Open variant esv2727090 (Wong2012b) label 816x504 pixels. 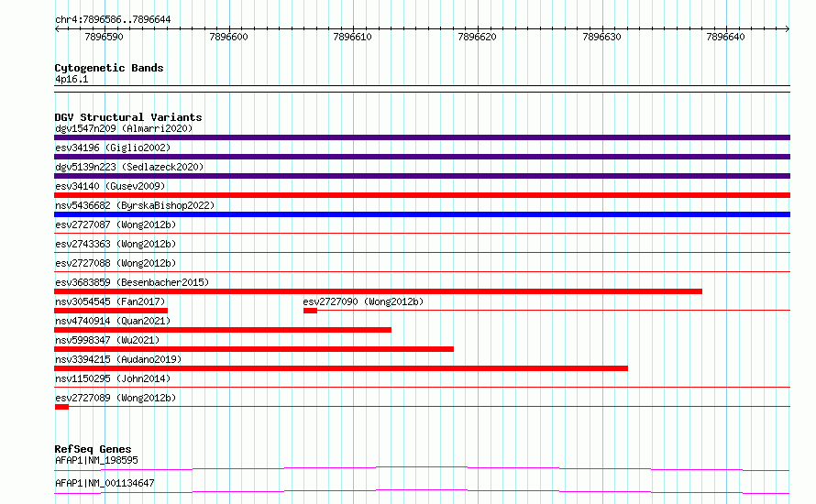pyautogui.click(x=363, y=301)
